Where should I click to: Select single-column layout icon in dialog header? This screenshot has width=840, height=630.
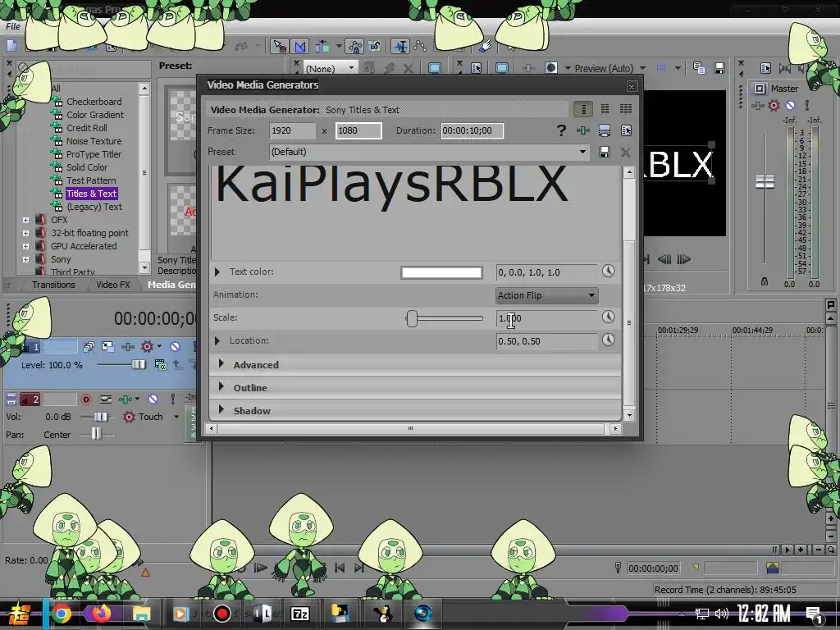click(583, 109)
